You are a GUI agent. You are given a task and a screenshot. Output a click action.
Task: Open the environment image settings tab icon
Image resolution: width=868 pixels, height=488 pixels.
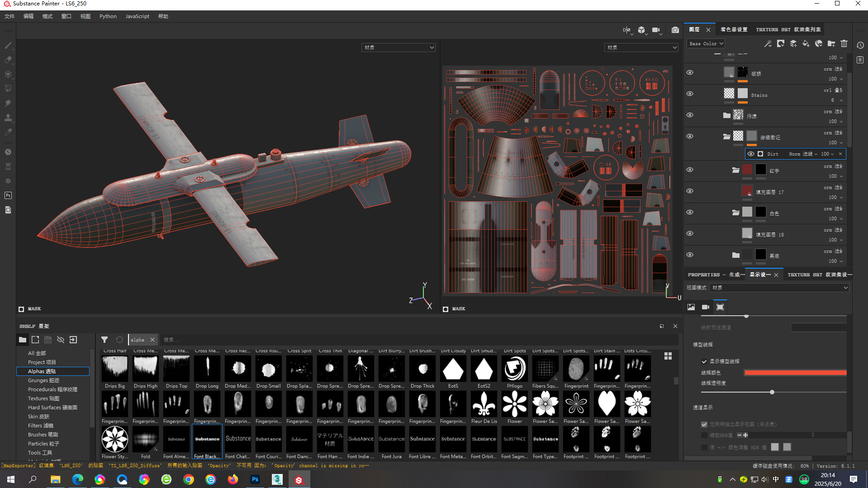[691, 307]
